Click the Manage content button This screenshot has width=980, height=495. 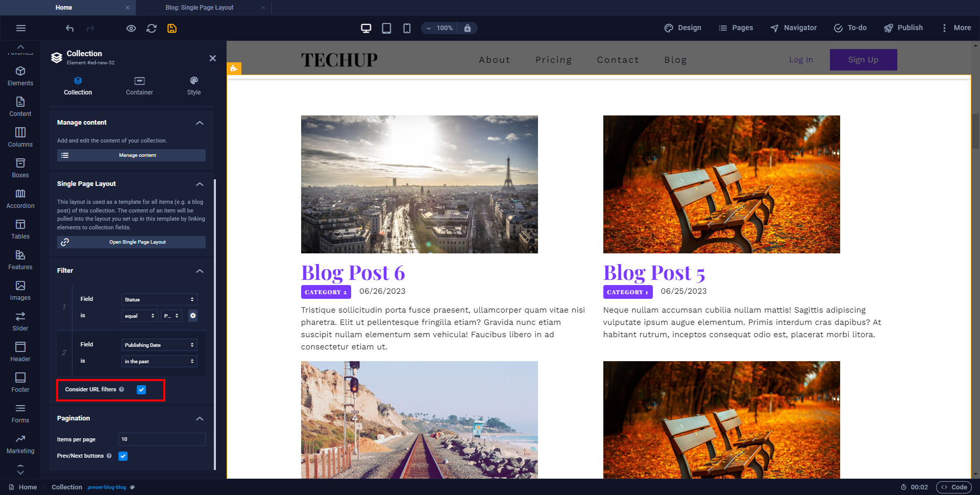[131, 155]
